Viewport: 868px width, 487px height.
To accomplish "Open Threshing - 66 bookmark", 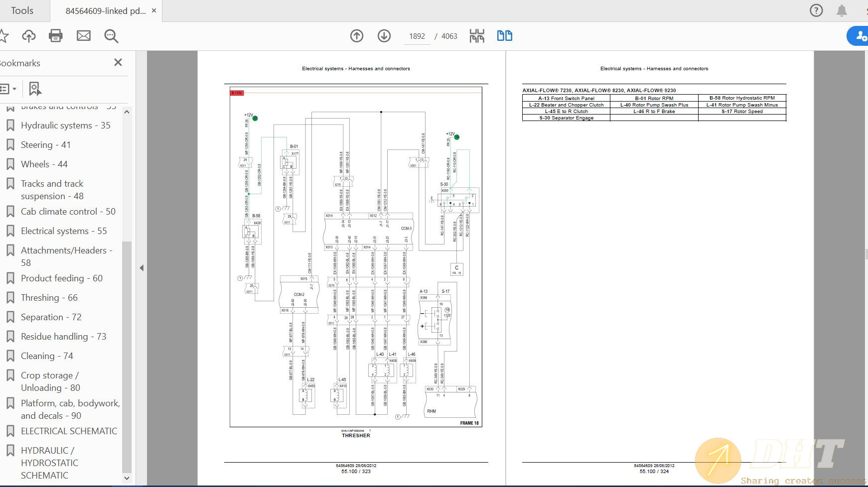I will 49,298.
